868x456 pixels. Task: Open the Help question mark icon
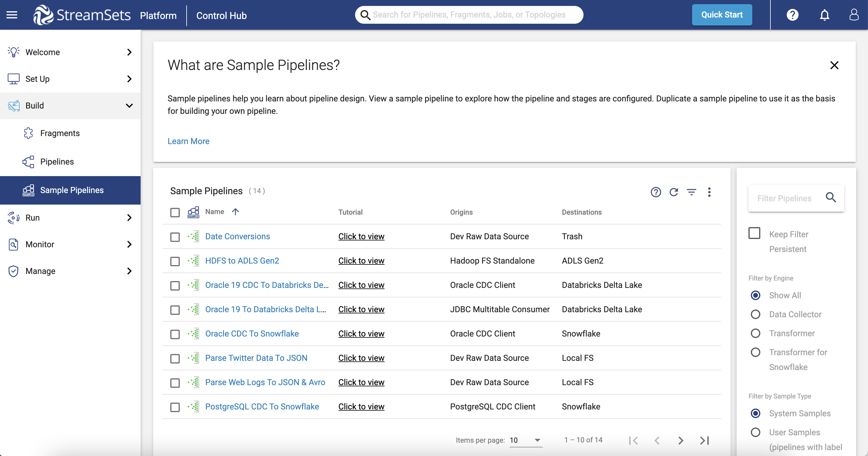click(x=793, y=15)
